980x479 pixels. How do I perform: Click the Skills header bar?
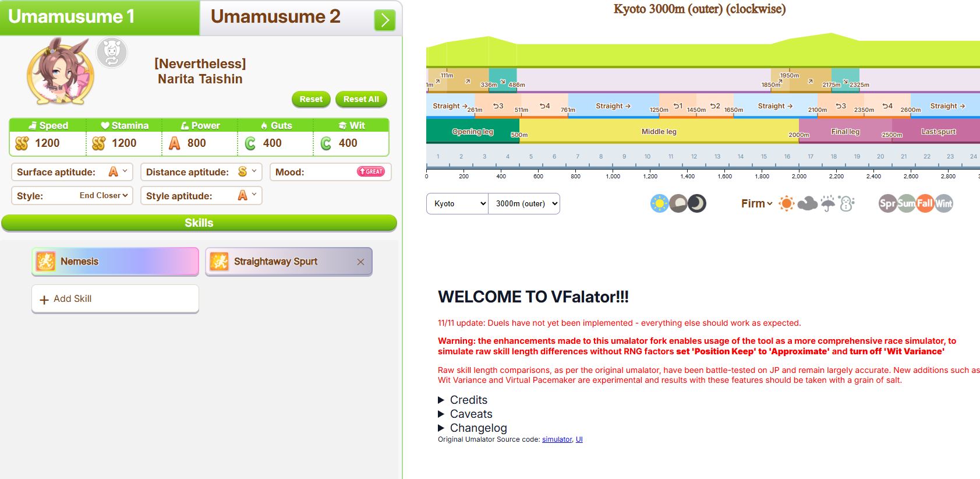[199, 223]
